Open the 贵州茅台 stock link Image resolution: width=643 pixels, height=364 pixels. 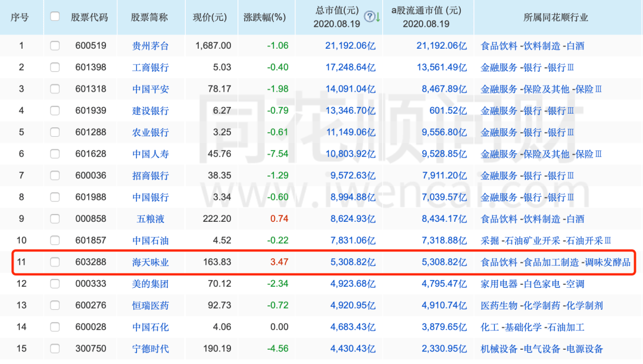coord(151,45)
